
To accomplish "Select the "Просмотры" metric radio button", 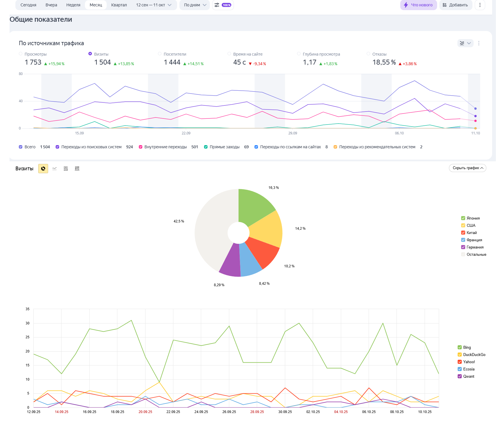I will click(21, 54).
